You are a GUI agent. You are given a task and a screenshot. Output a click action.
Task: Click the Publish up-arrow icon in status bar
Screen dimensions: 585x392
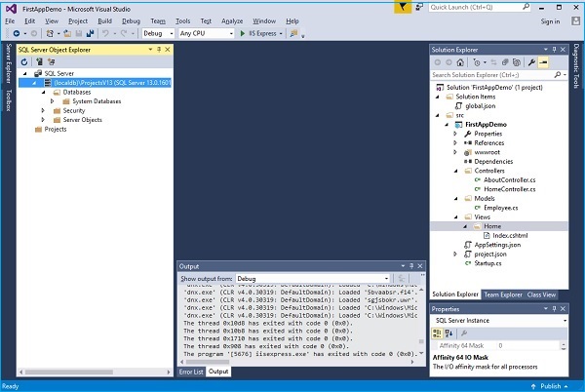pyautogui.click(x=533, y=386)
